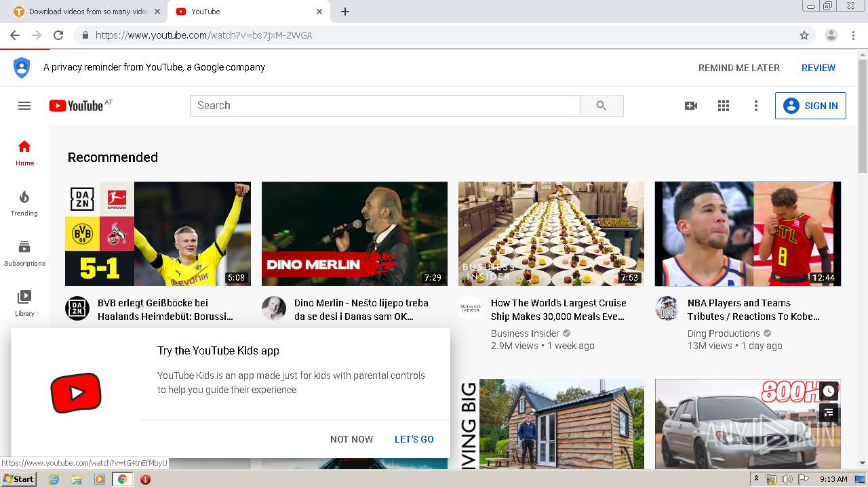Open the Dino Merlin concert thumbnail
This screenshot has width=868, height=488.
tap(355, 234)
